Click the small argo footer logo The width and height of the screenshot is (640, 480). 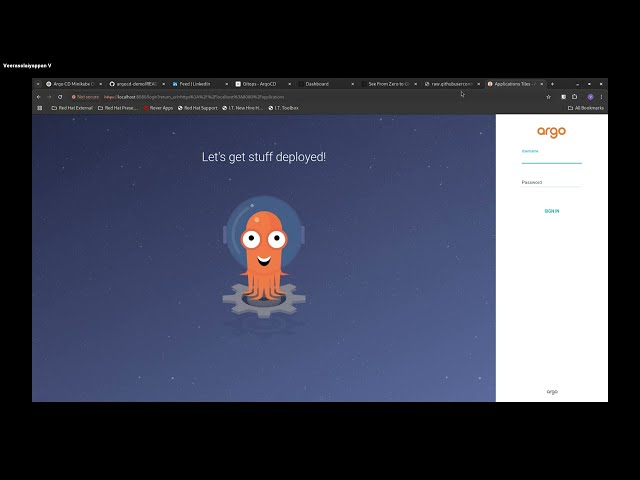[x=552, y=391]
